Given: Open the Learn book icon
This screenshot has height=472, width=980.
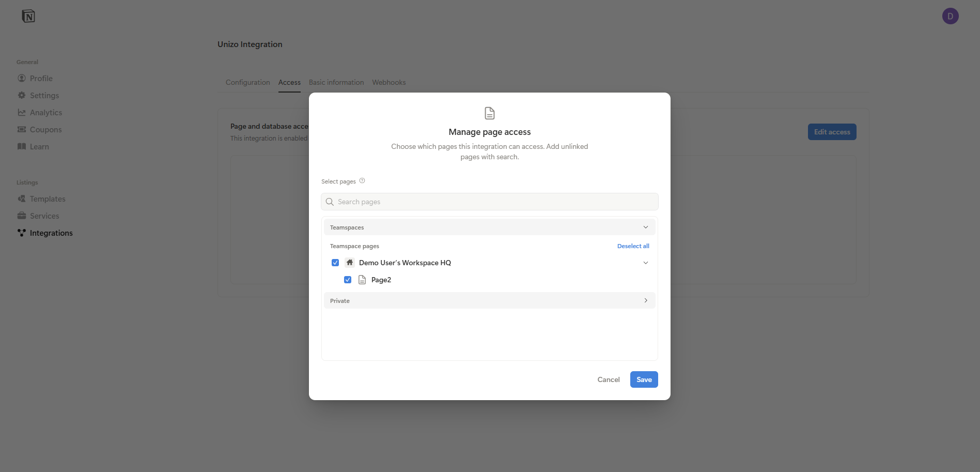Looking at the screenshot, I should pyautogui.click(x=21, y=146).
